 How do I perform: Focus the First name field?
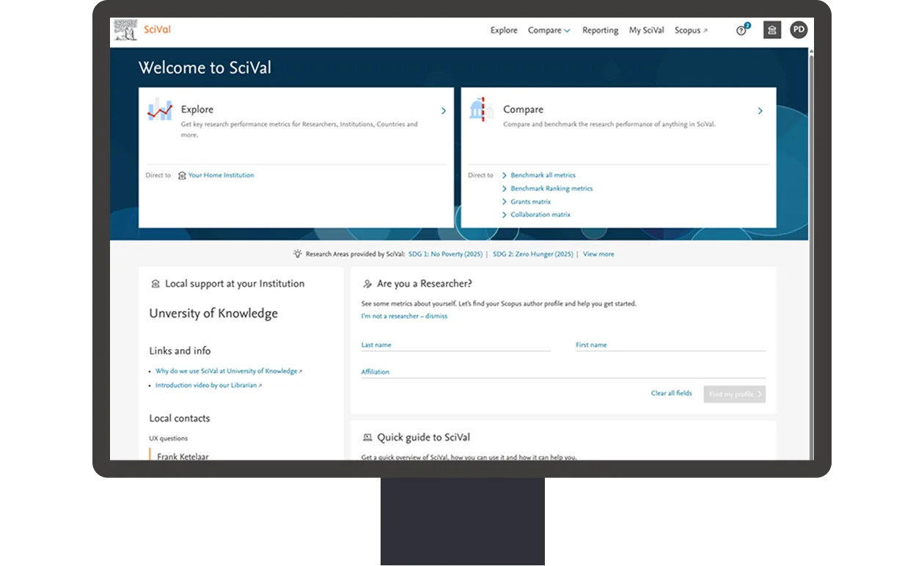[x=670, y=345]
